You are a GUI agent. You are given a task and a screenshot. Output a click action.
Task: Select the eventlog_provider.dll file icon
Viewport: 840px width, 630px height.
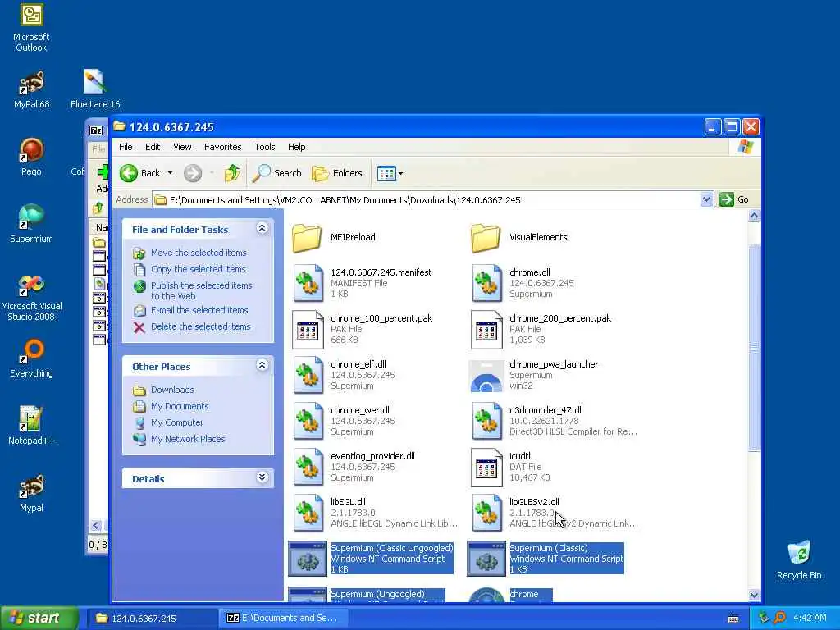[x=308, y=467]
